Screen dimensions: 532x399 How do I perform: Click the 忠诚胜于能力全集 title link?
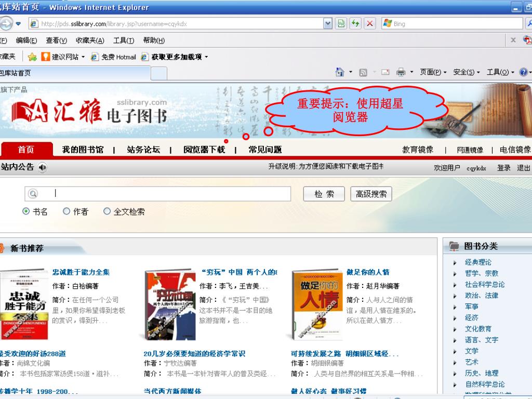click(81, 272)
